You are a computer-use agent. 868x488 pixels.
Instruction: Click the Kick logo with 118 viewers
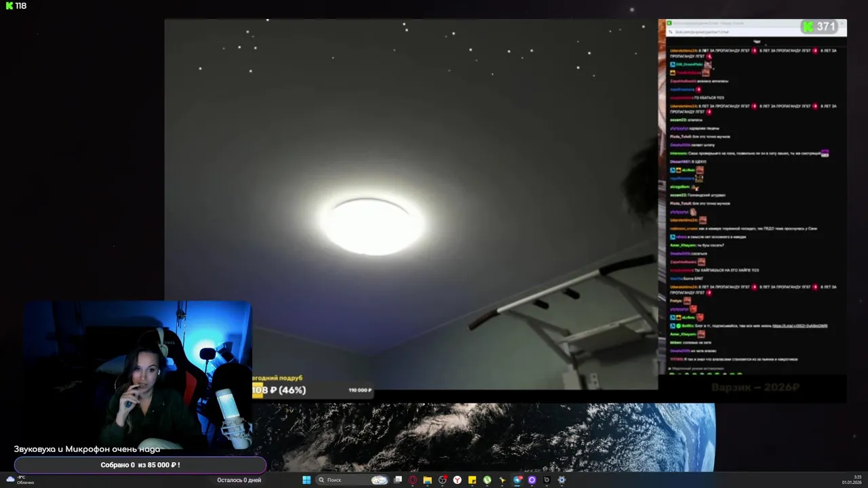(16, 6)
